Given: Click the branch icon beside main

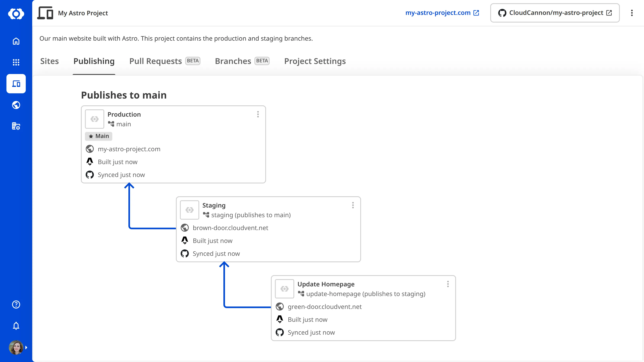Looking at the screenshot, I should point(111,124).
